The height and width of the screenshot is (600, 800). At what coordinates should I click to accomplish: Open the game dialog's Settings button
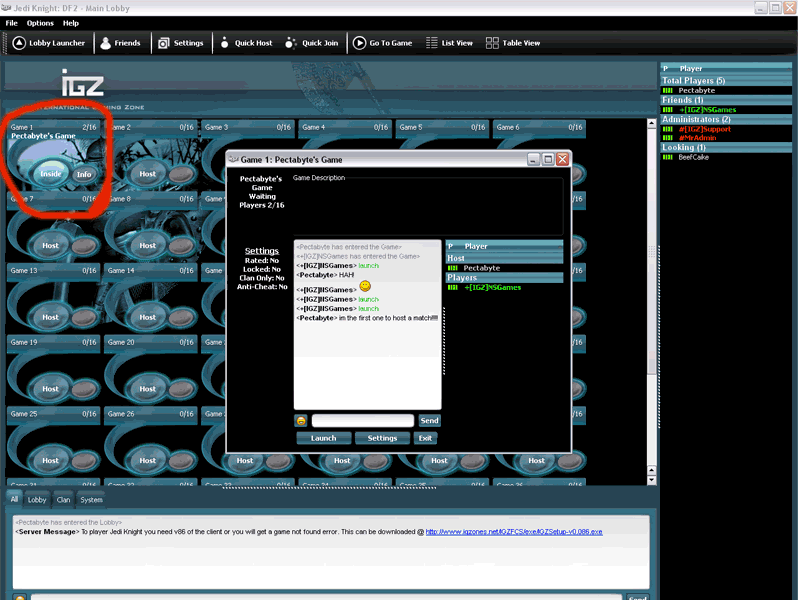[382, 438]
